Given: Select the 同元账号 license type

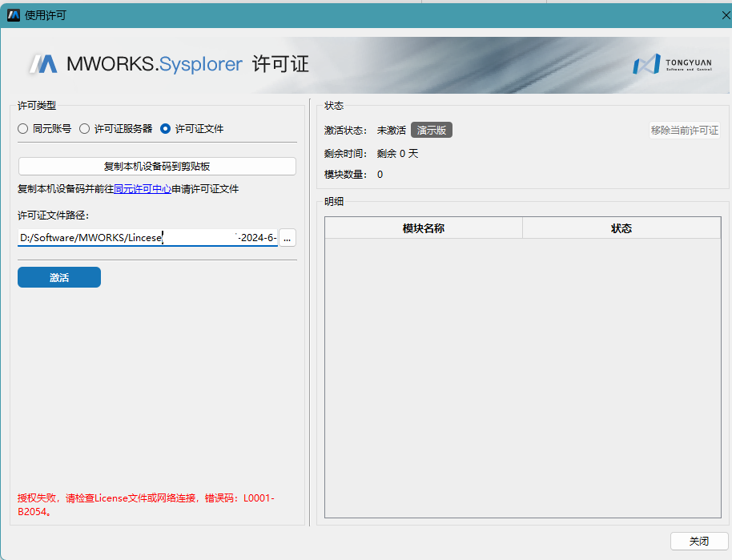Looking at the screenshot, I should (x=44, y=129).
